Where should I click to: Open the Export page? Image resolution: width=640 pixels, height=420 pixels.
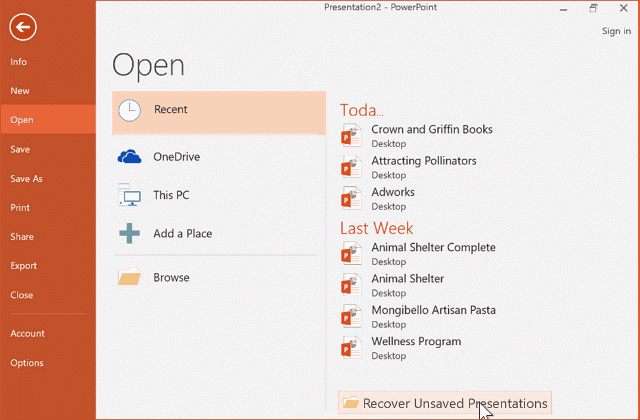coord(48,266)
